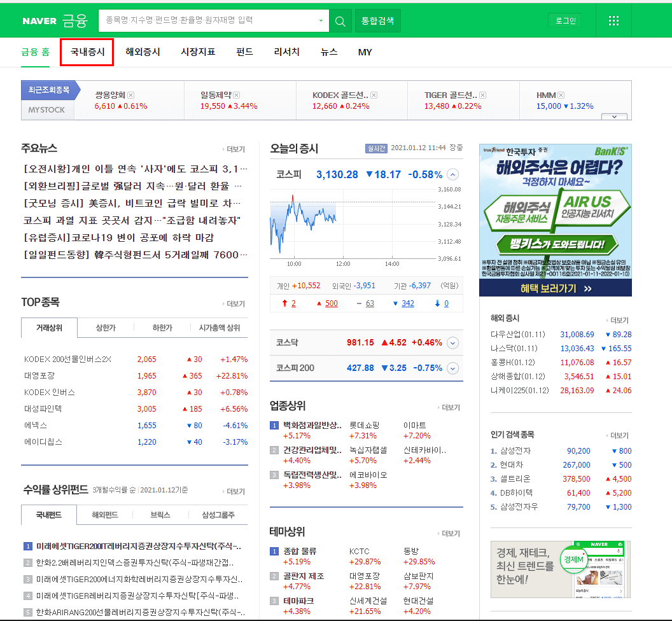This screenshot has height=621, width=672.
Task: Open 더보기 for 주요뉴스
Action: (x=234, y=149)
